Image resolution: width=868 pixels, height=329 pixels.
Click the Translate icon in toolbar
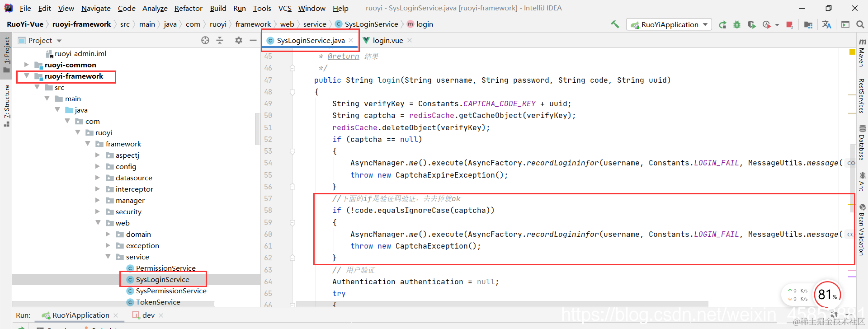(x=827, y=25)
